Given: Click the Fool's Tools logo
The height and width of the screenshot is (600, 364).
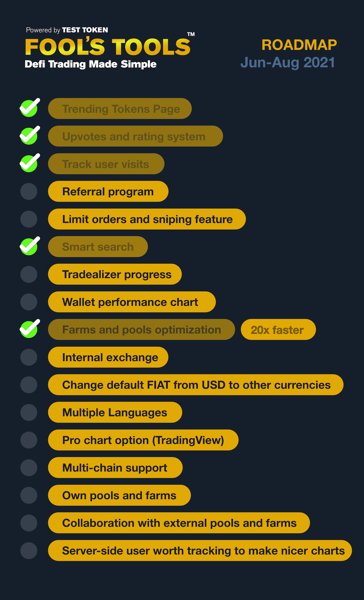Looking at the screenshot, I should pyautogui.click(x=108, y=47).
